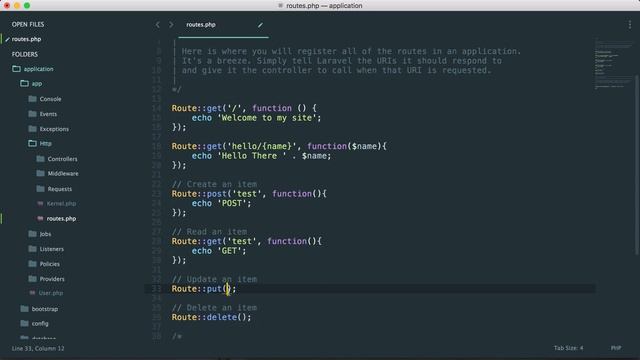
Task: Click the Line 33, Column 12 status indicator
Action: [38, 349]
